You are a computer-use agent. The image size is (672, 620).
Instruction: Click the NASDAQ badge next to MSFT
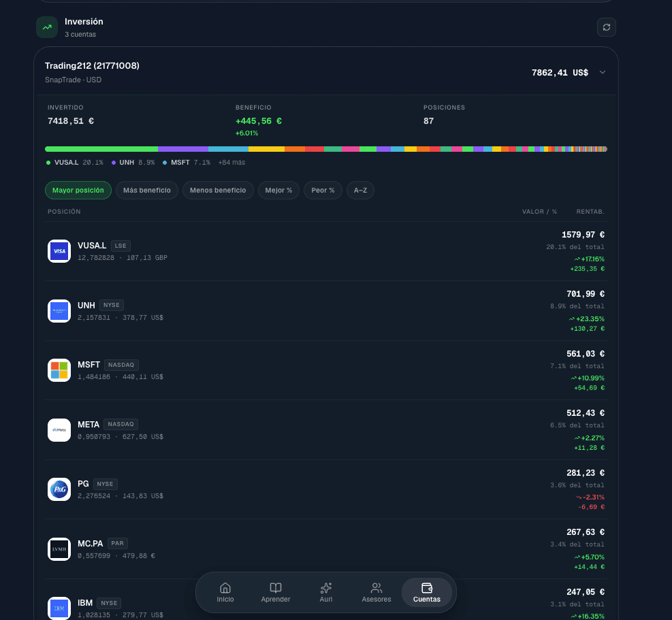[x=121, y=365]
